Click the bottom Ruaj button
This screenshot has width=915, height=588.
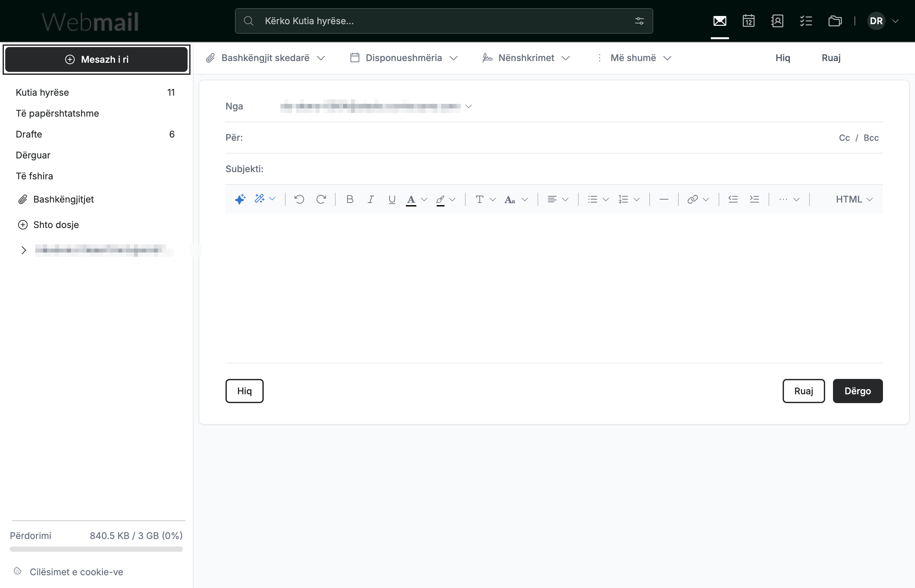(x=804, y=391)
